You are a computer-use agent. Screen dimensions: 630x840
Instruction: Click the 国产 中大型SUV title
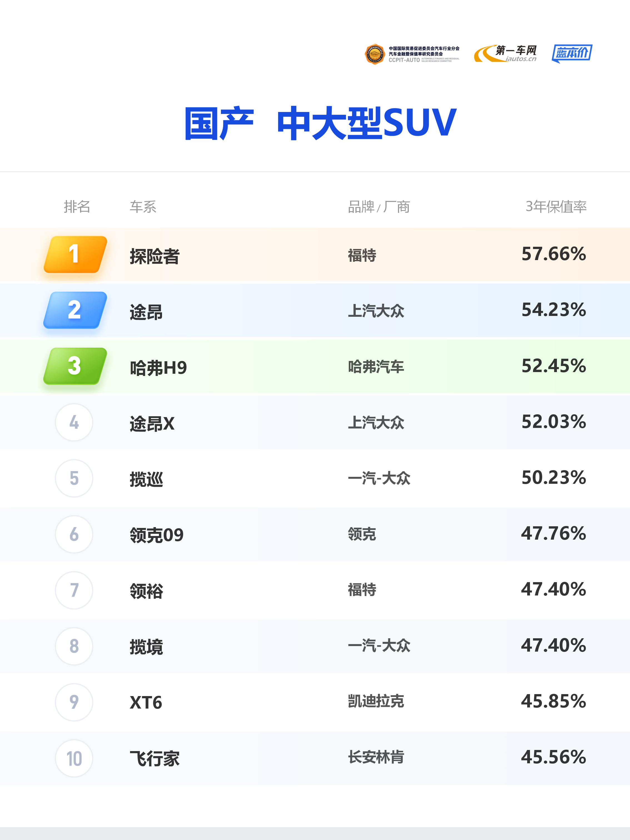320,123
